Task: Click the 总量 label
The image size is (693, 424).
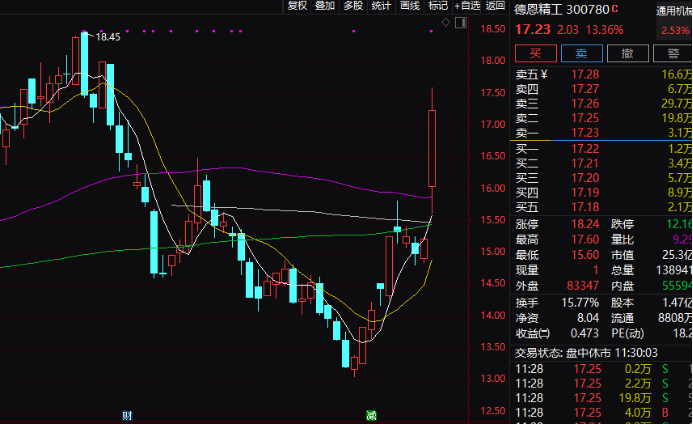Action: (x=622, y=270)
